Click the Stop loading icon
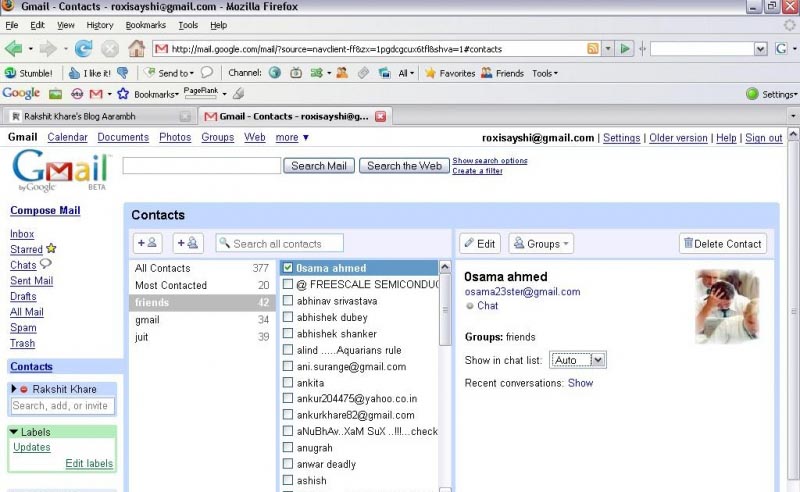800x492 pixels. pyautogui.click(x=110, y=49)
